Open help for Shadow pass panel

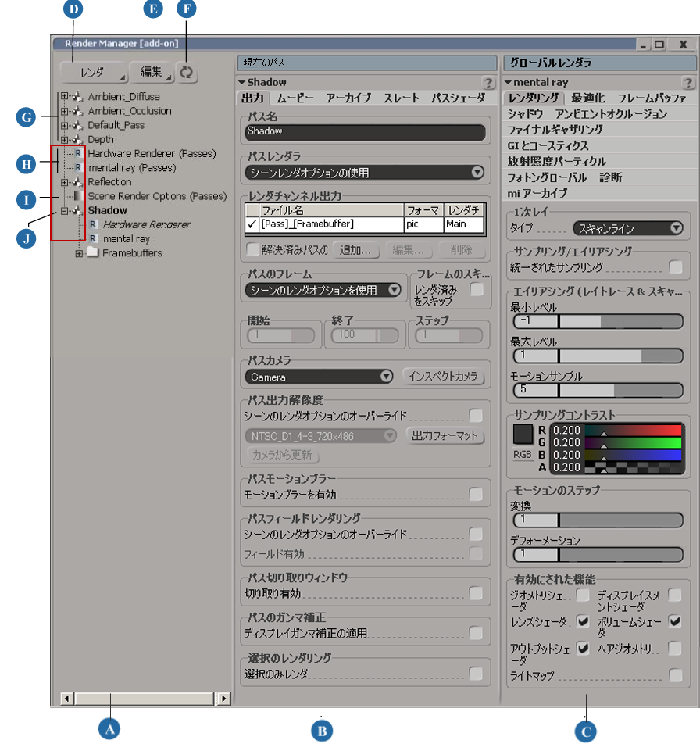pos(488,82)
